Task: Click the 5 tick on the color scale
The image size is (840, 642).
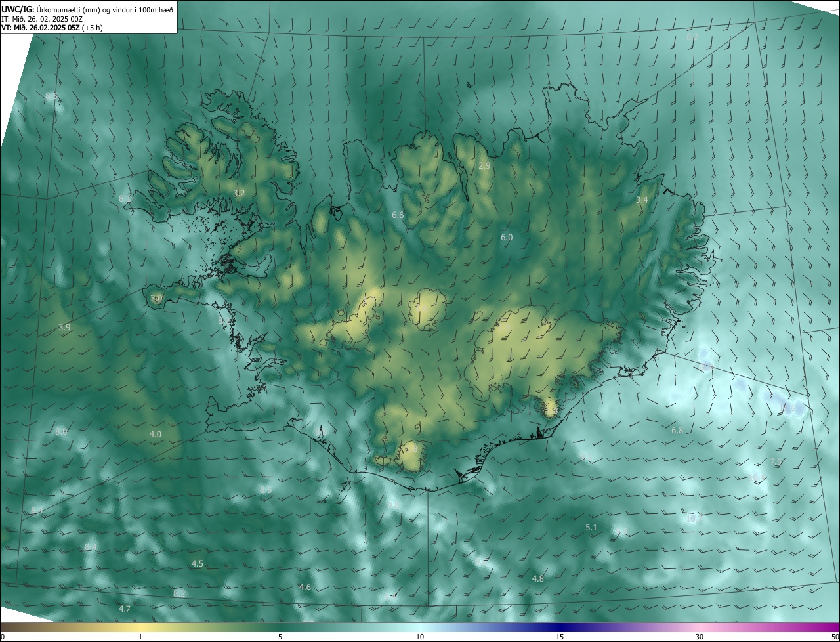Action: [x=280, y=637]
